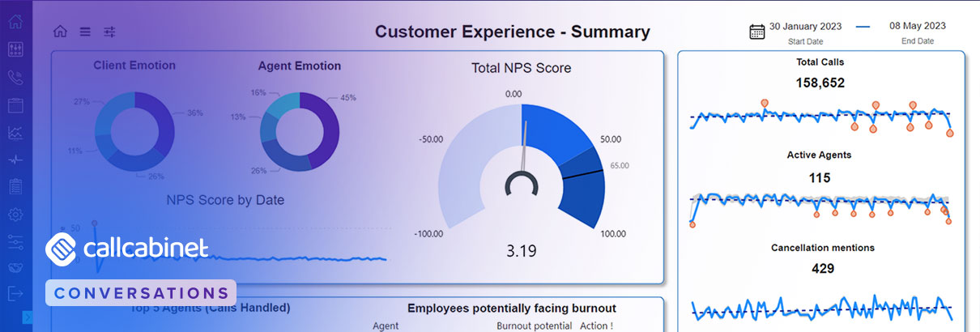The width and height of the screenshot is (980, 332).
Task: Click the logout arrow icon in sidebar
Action: point(15,292)
